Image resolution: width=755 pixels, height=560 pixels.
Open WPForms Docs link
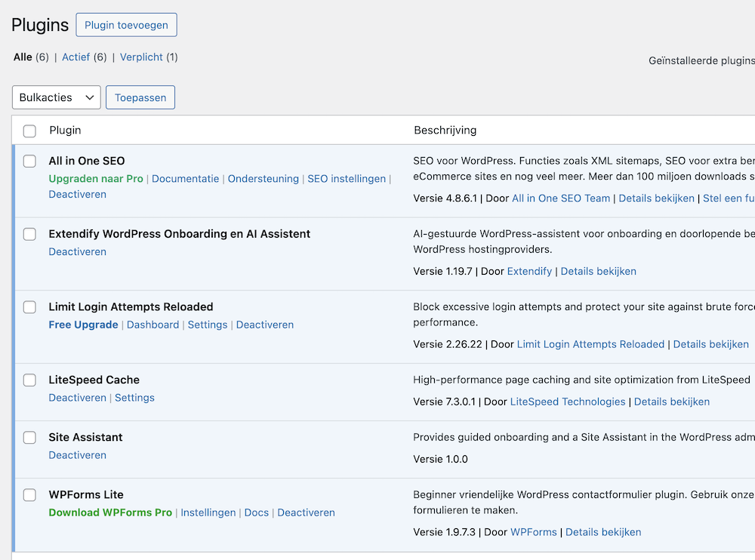point(257,512)
